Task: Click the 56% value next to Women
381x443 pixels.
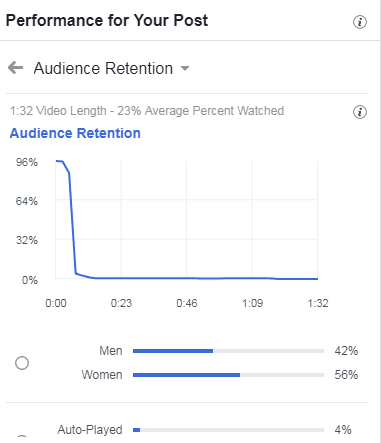Action: click(346, 375)
